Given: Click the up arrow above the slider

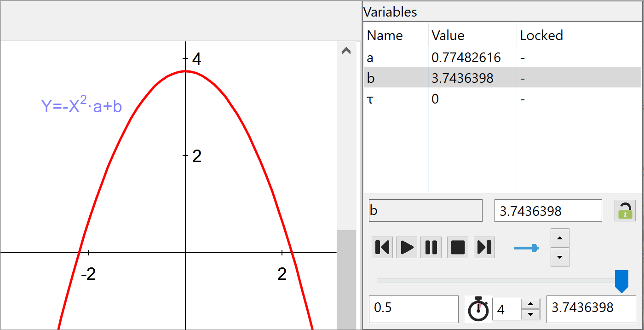Looking at the screenshot, I should pyautogui.click(x=560, y=238).
